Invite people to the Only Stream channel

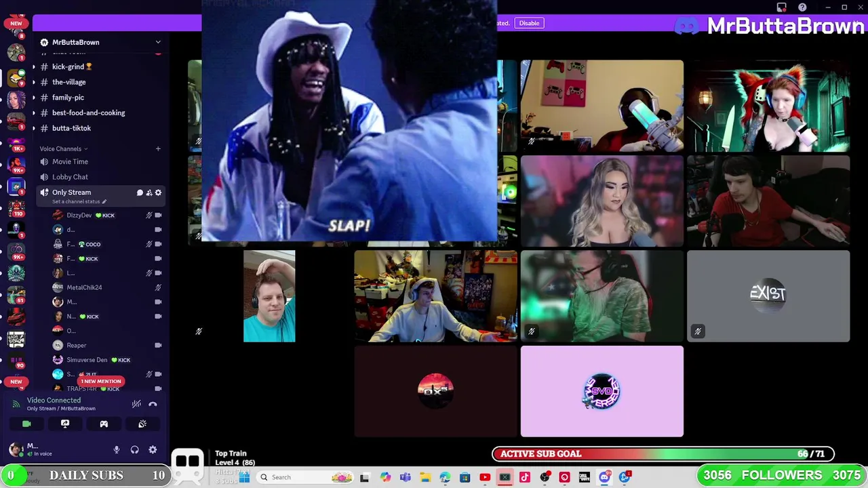pos(149,192)
